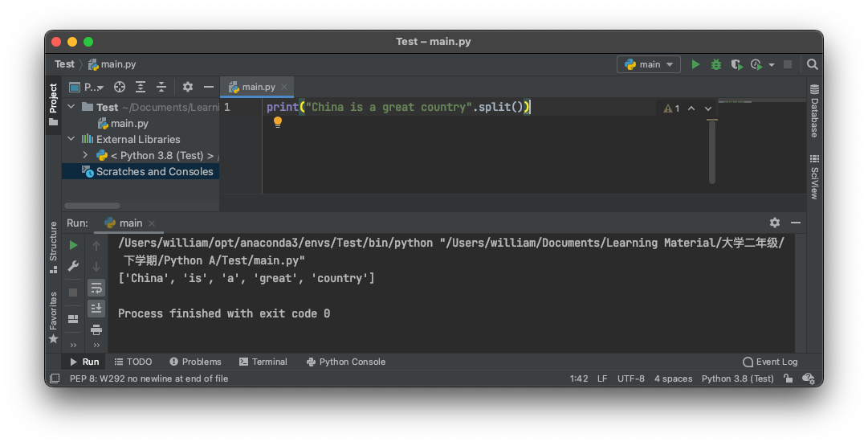Viewport: 868px width, 446px height.
Task: Open the Python Console tab
Action: point(346,362)
